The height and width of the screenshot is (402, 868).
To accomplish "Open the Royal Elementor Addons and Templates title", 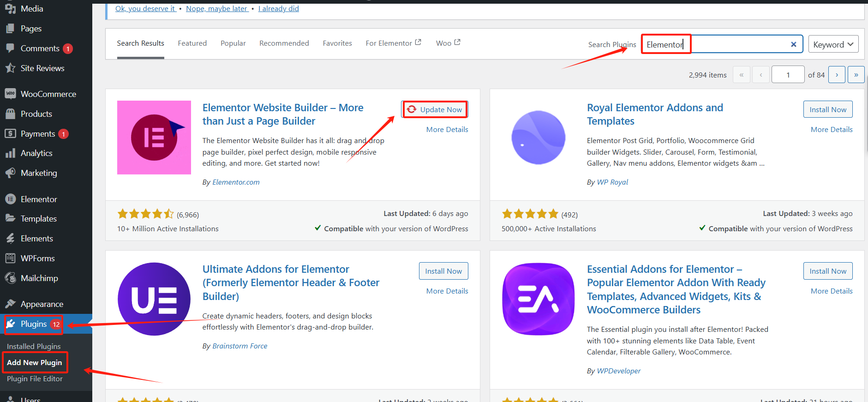I will tap(655, 114).
